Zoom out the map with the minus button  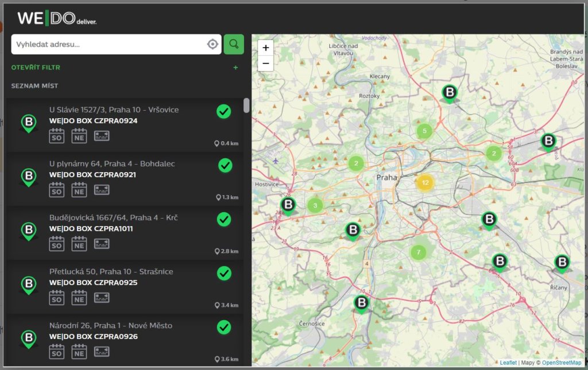[265, 63]
